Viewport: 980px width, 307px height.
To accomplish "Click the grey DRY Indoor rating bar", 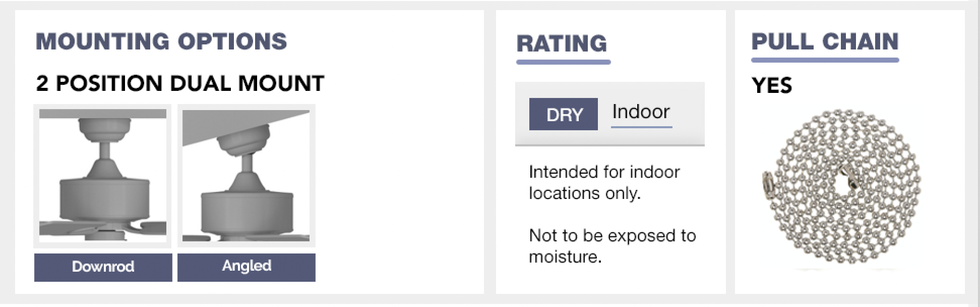I will click(609, 114).
